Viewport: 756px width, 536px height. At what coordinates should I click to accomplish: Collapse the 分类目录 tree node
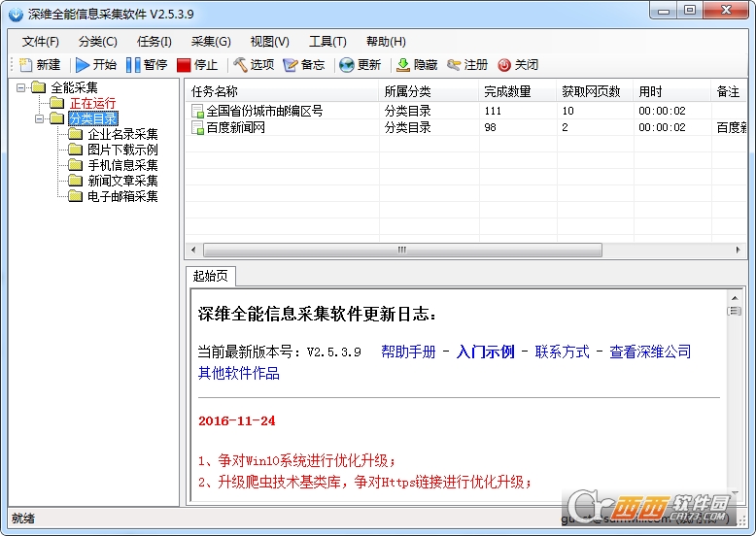coord(40,118)
